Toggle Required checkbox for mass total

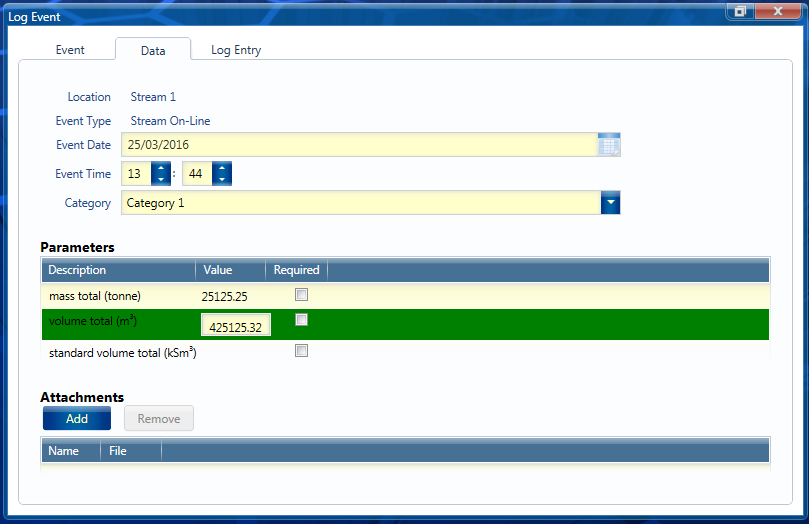(x=301, y=294)
